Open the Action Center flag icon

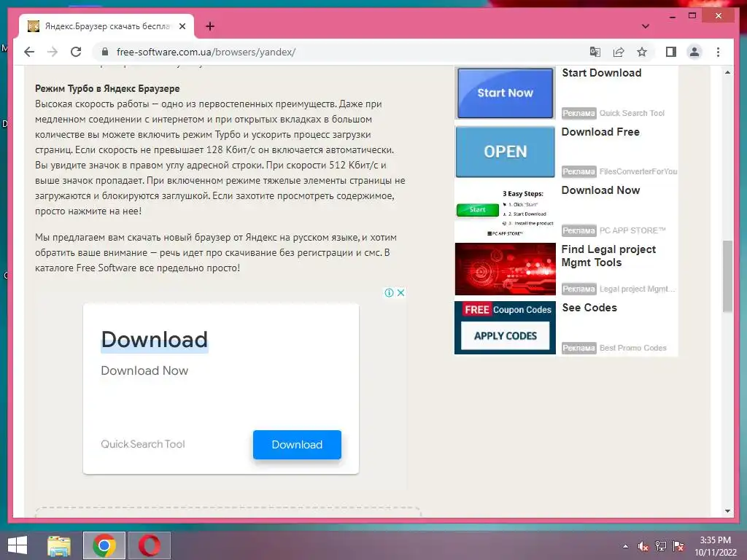(x=678, y=546)
